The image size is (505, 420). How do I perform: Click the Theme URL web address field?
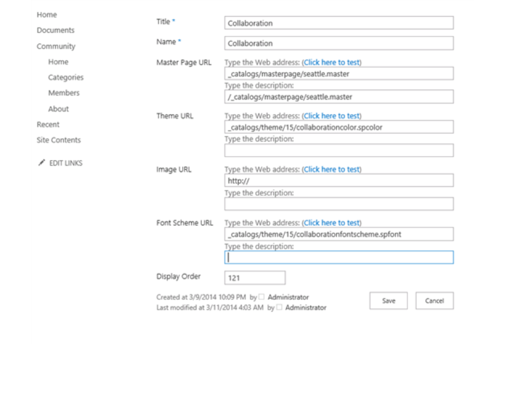(x=339, y=127)
